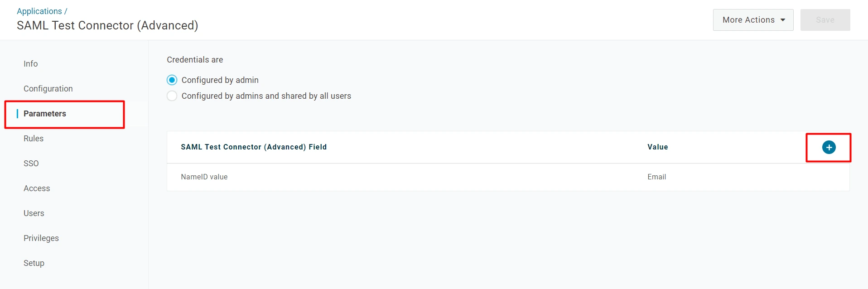This screenshot has width=868, height=289.
Task: Open the Rules tab
Action: point(34,139)
